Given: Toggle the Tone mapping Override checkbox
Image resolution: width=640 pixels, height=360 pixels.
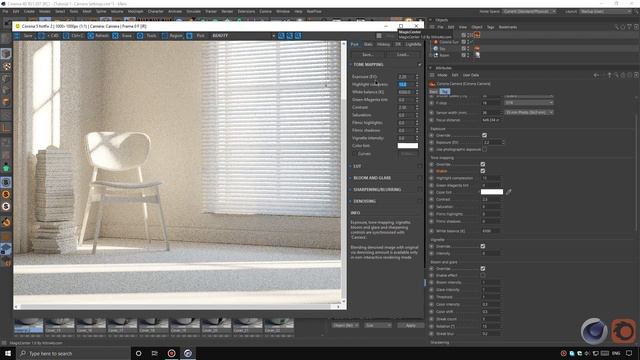Looking at the screenshot, I should pos(483,164).
